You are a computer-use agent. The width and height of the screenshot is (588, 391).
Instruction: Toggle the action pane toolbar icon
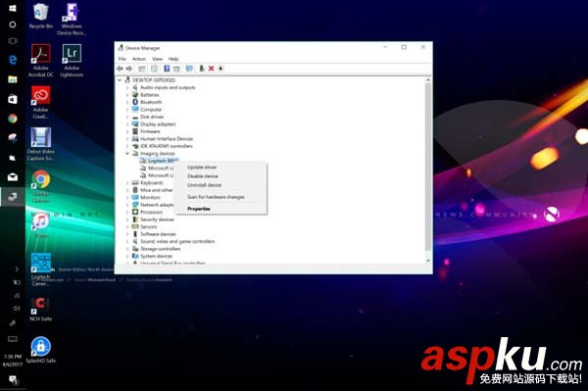point(176,69)
